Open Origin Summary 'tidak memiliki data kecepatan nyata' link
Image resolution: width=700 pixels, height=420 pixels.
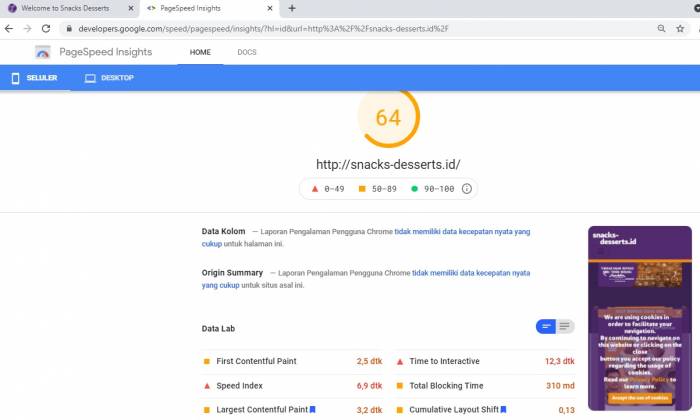pyautogui.click(x=366, y=279)
